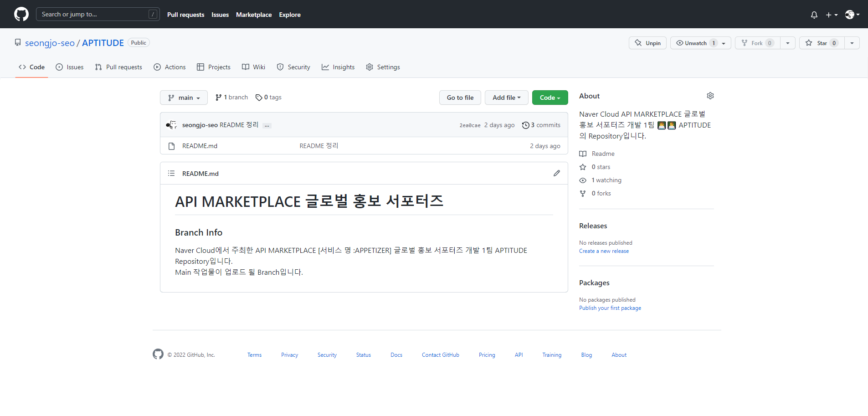
Task: Open the Add file dropdown
Action: coord(506,98)
